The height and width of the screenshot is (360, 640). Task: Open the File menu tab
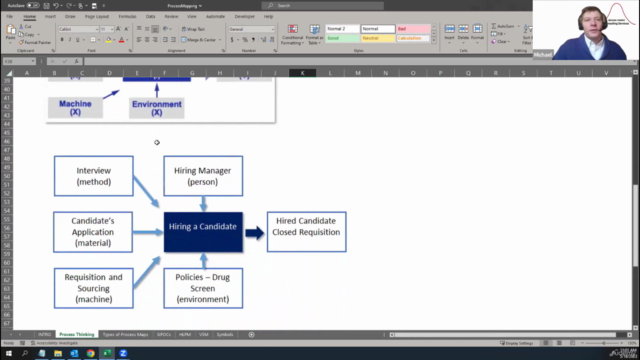[x=9, y=17]
